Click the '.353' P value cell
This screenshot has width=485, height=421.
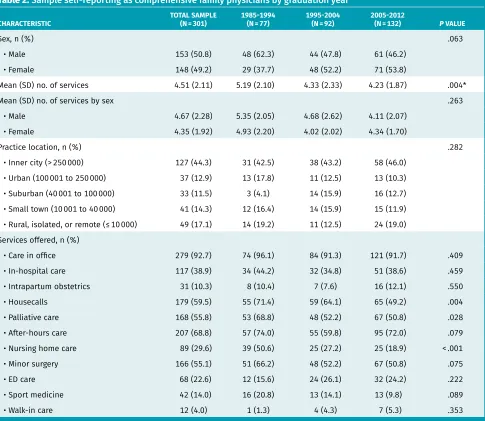tap(455, 411)
